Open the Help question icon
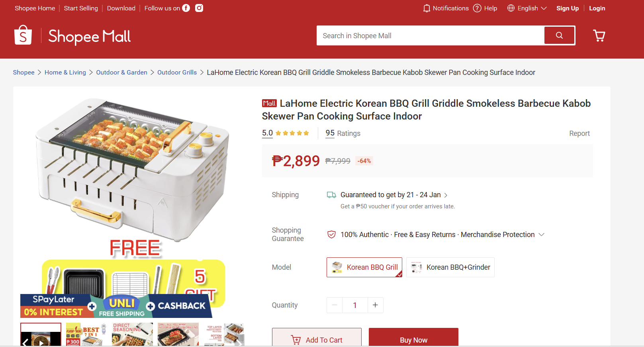Screen dimensions: 644x347 [x=477, y=8]
